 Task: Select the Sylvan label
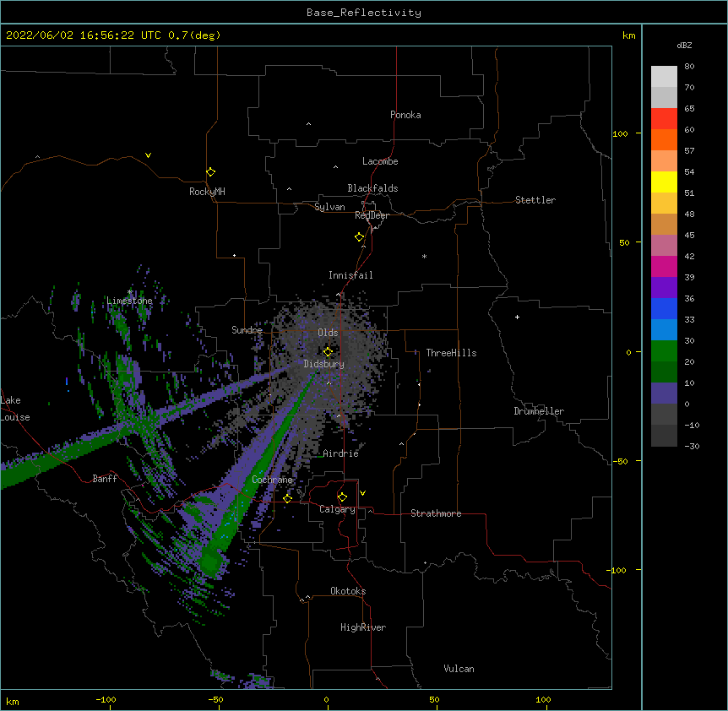coord(329,207)
